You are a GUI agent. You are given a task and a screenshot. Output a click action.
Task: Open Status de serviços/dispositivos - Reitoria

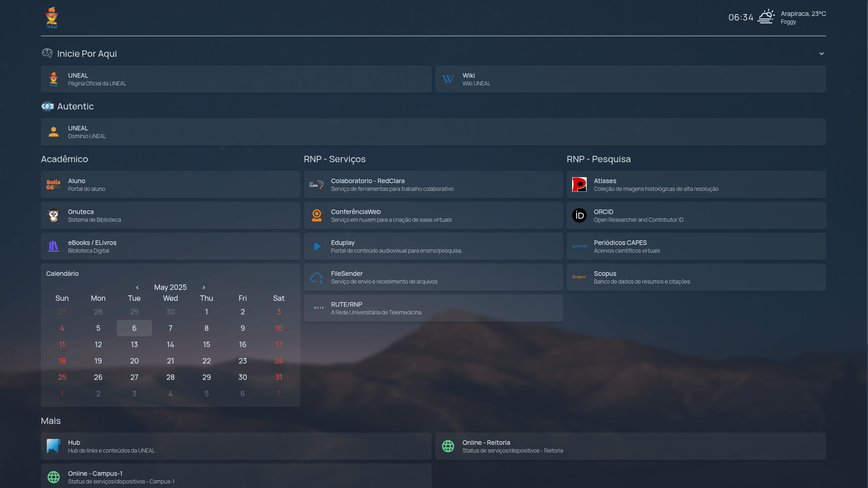click(x=631, y=446)
